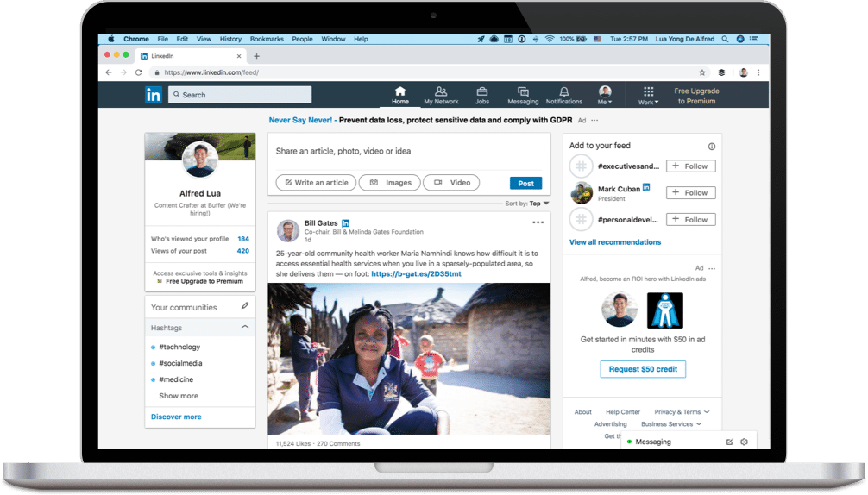Open the Messaging icon in navbar

tap(523, 91)
